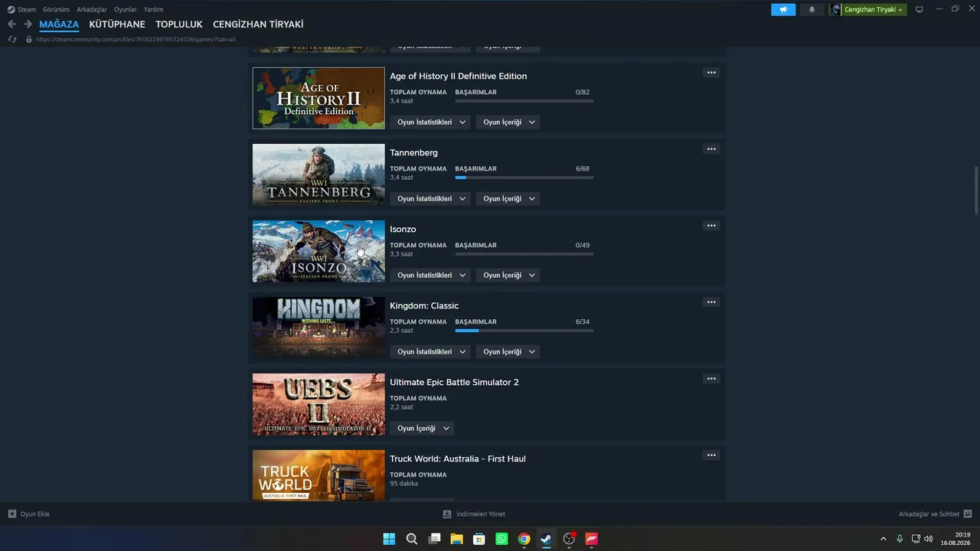Expand Oyun İçeriği for Isonzo
Viewport: 980px width, 551px height.
508,275
